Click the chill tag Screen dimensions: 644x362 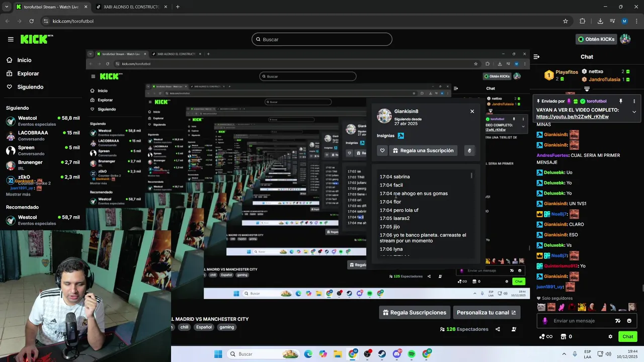184,327
